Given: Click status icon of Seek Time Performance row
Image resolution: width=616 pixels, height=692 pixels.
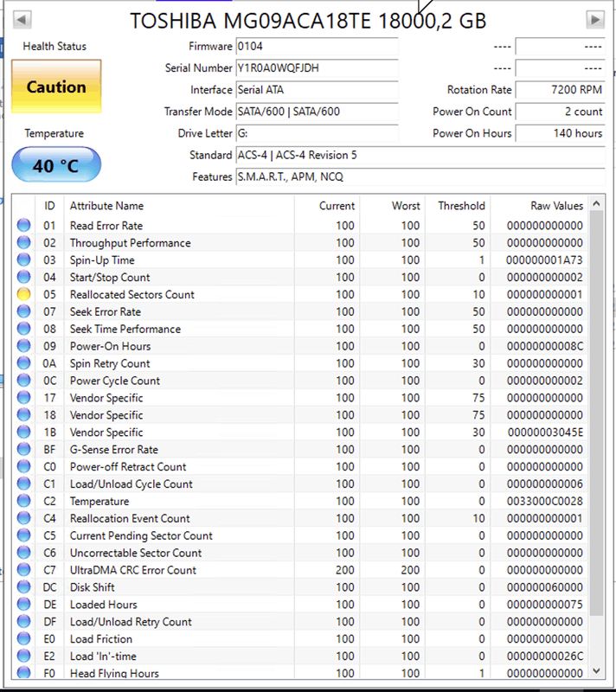Looking at the screenshot, I should click(24, 329).
